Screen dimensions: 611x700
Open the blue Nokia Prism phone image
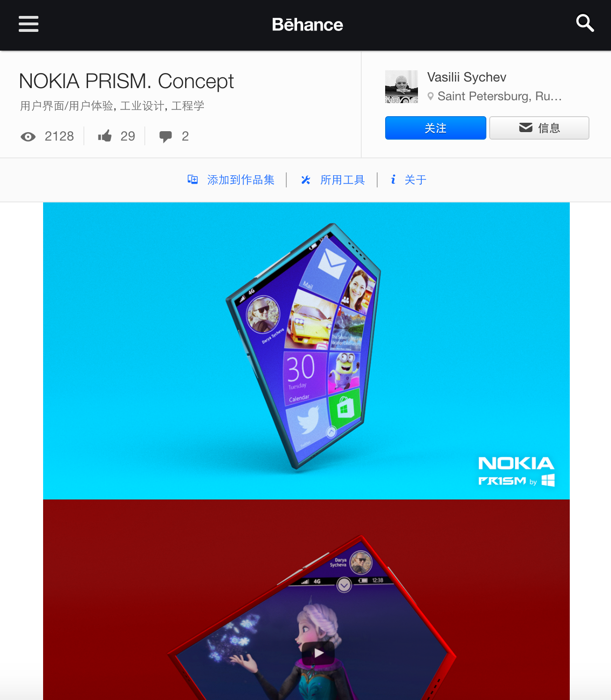(x=306, y=351)
